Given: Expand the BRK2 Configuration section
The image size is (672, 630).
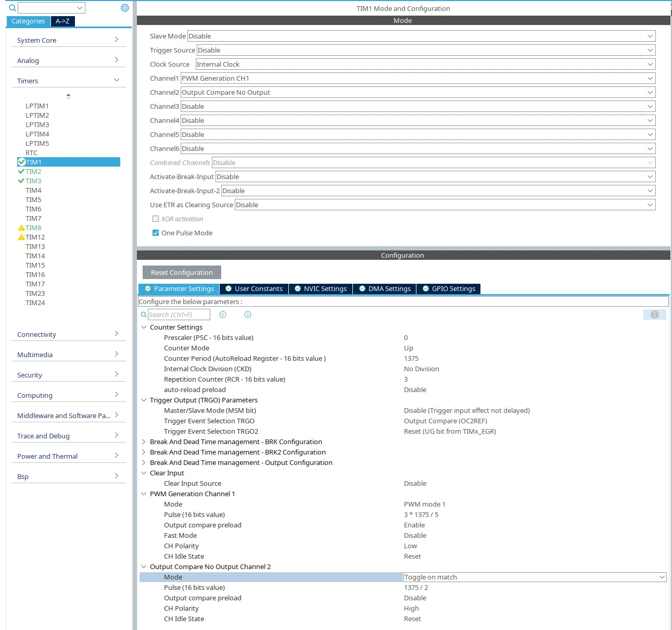Looking at the screenshot, I should (x=144, y=452).
